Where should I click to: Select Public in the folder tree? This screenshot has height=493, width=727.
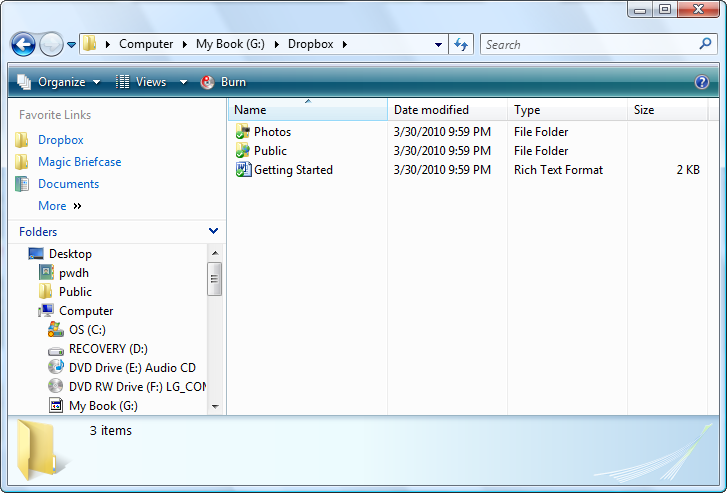[75, 292]
